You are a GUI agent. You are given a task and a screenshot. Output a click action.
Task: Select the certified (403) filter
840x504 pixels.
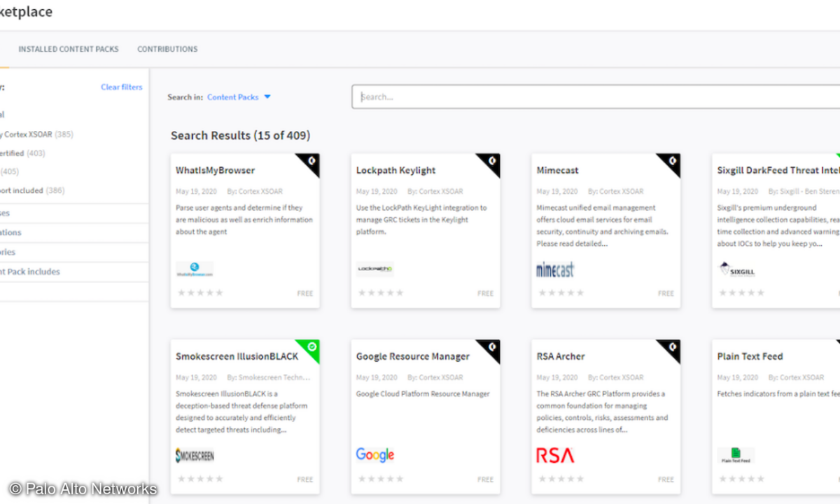tap(23, 153)
